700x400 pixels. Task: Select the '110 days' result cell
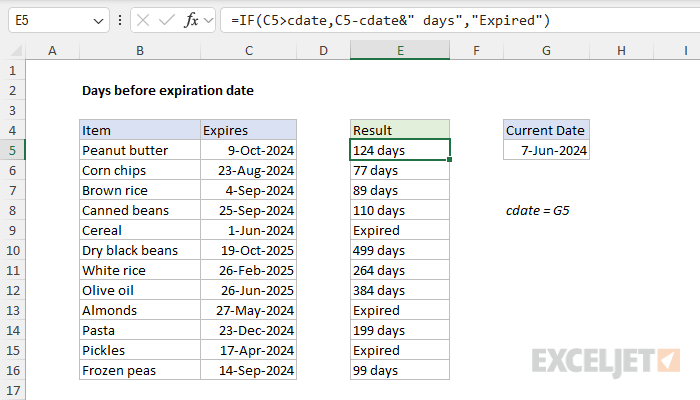400,210
